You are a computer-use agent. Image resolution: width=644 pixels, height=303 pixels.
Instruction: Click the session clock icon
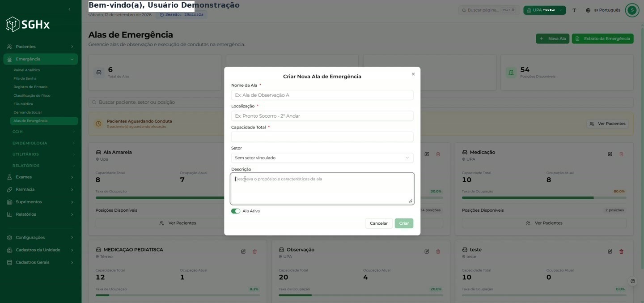(161, 15)
